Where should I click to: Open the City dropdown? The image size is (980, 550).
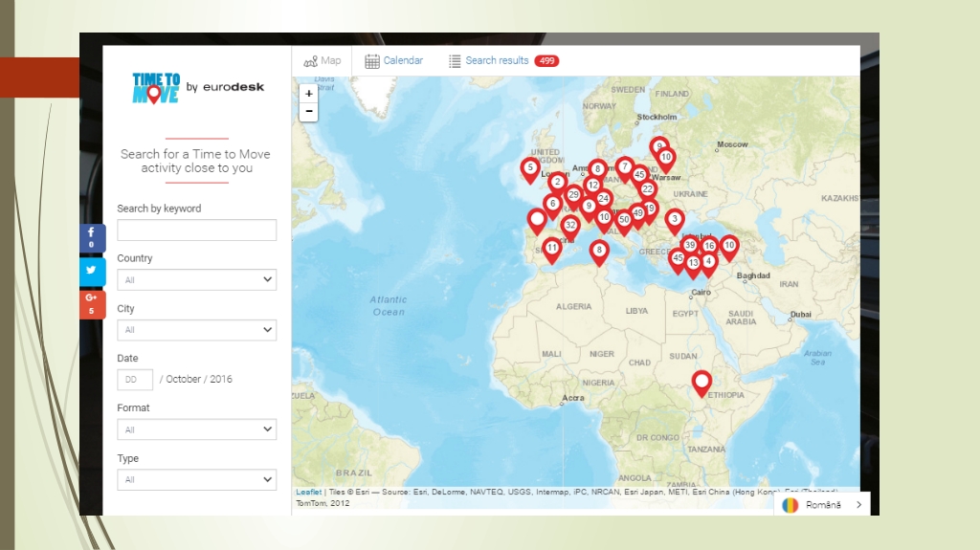196,330
